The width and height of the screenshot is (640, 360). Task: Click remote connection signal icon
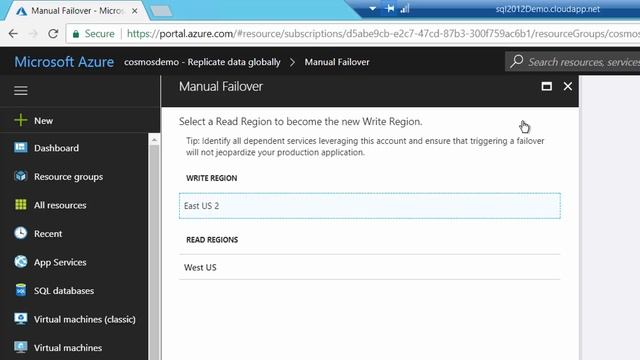click(x=405, y=9)
